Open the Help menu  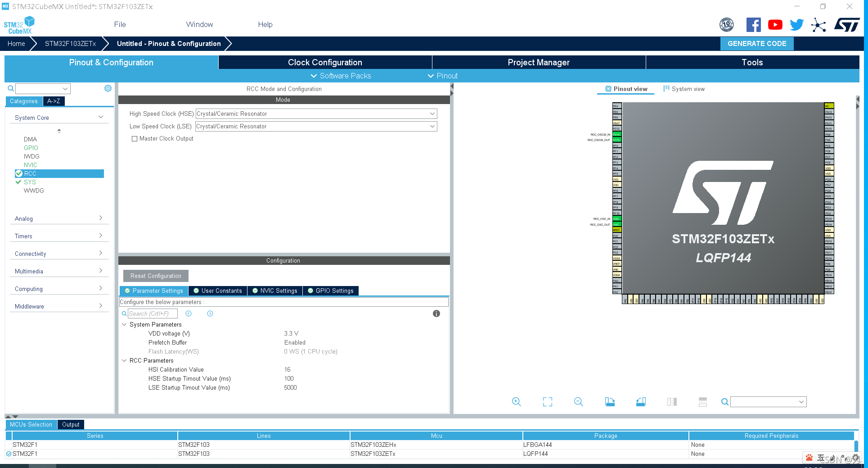pos(265,24)
